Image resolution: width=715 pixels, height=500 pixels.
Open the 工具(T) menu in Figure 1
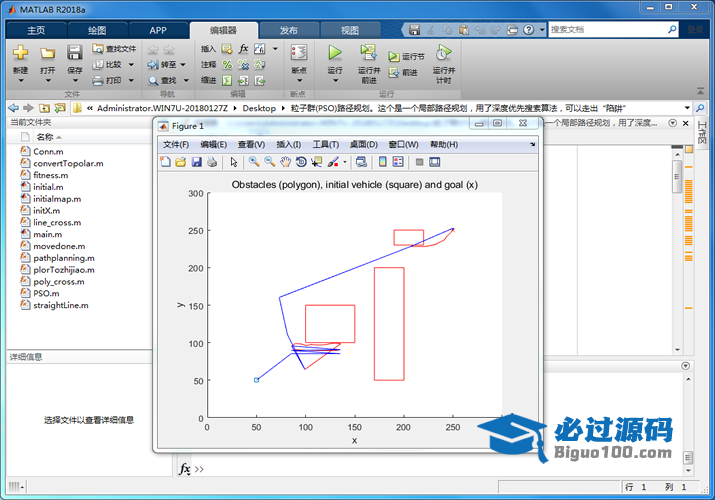tap(326, 144)
